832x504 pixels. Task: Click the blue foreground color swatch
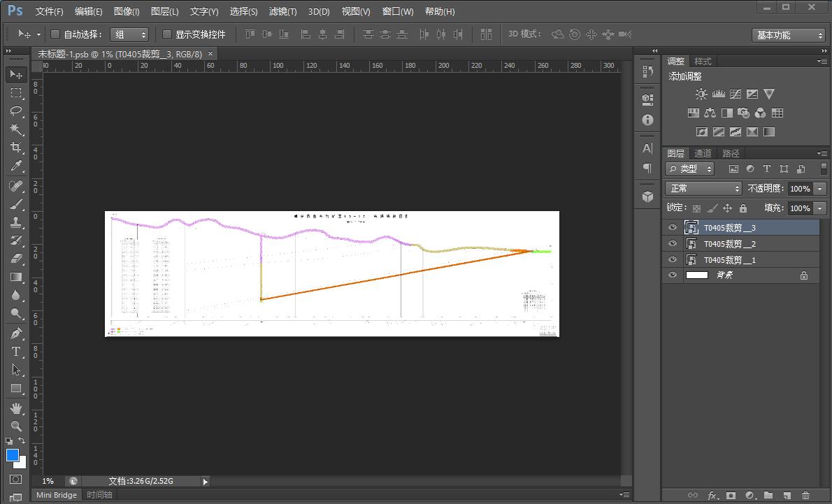pyautogui.click(x=12, y=455)
